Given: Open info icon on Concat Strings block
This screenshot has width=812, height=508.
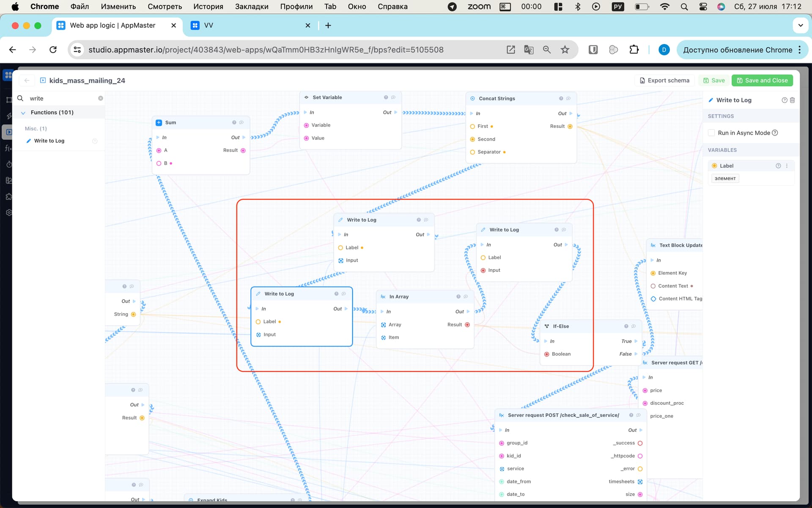Looking at the screenshot, I should (x=561, y=99).
